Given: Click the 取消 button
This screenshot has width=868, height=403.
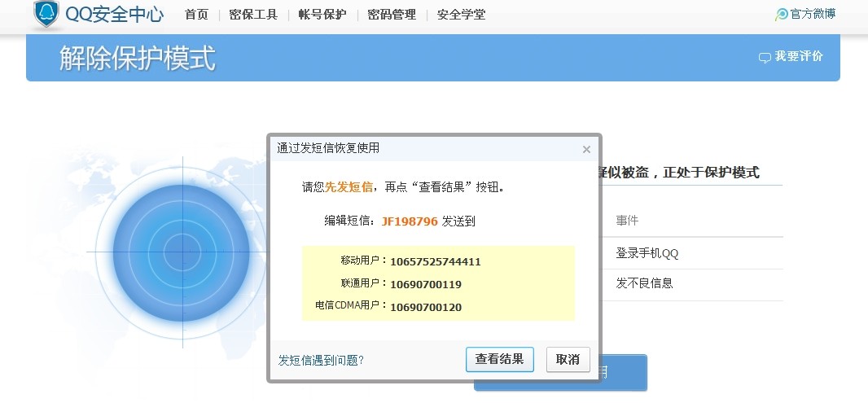Looking at the screenshot, I should tap(568, 359).
